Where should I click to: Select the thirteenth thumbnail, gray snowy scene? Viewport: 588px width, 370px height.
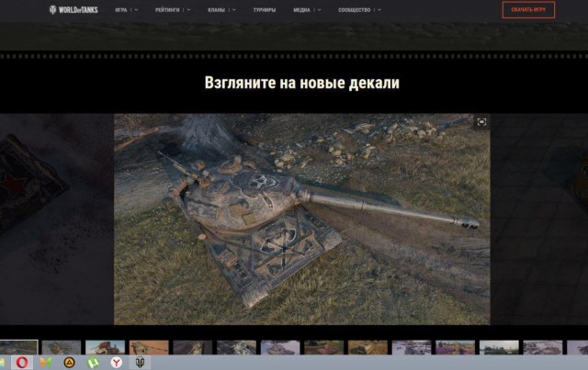coord(543,347)
